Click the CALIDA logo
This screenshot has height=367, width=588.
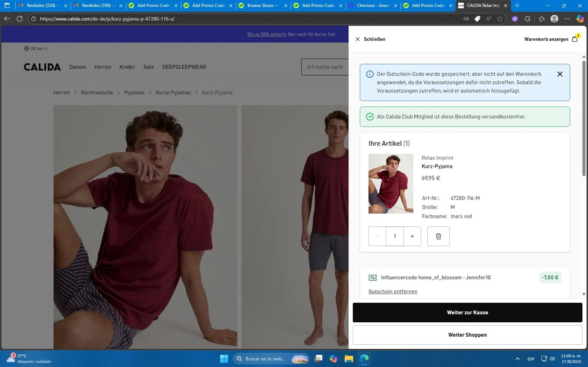tap(42, 67)
